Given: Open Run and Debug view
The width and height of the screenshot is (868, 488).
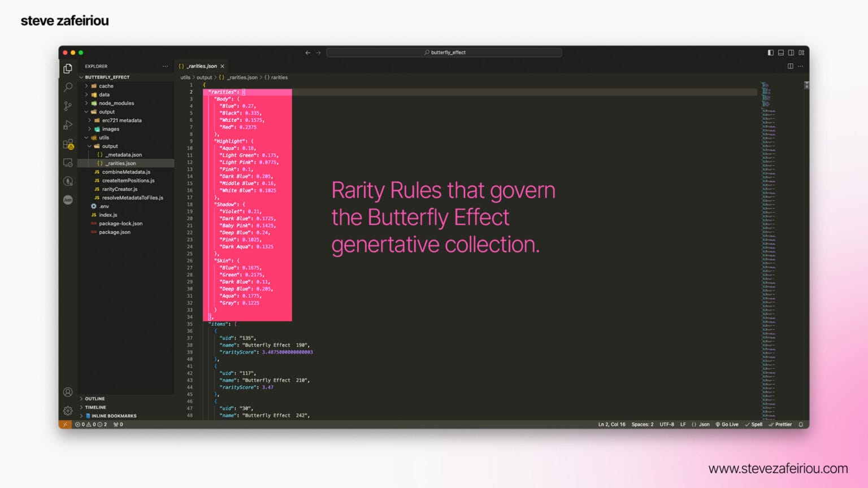Looking at the screenshot, I should (x=68, y=125).
